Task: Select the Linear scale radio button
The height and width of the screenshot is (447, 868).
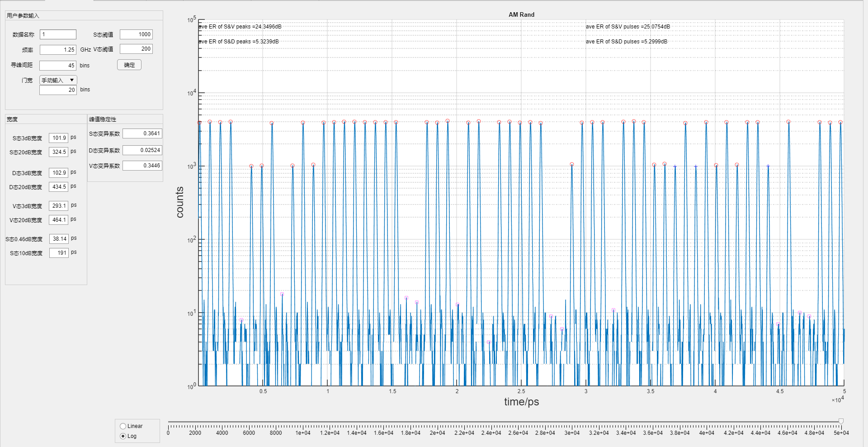Action: (x=123, y=426)
